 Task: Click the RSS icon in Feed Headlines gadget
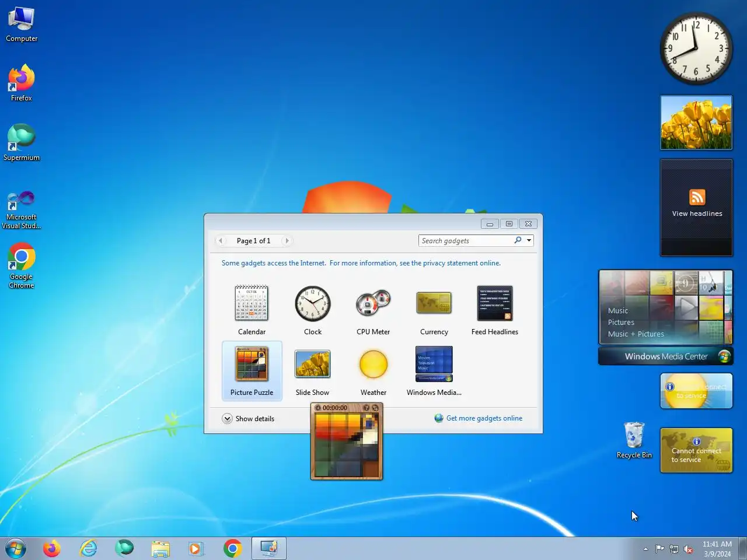pyautogui.click(x=697, y=197)
